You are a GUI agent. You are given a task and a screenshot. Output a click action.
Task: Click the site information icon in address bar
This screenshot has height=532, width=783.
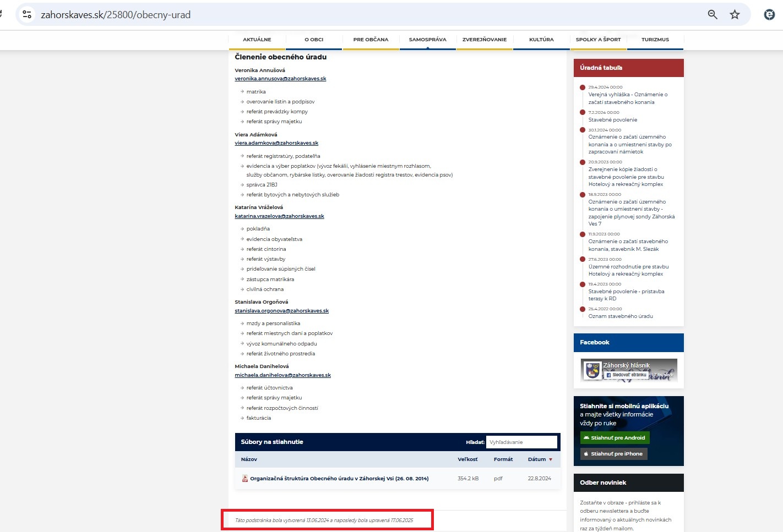click(26, 15)
